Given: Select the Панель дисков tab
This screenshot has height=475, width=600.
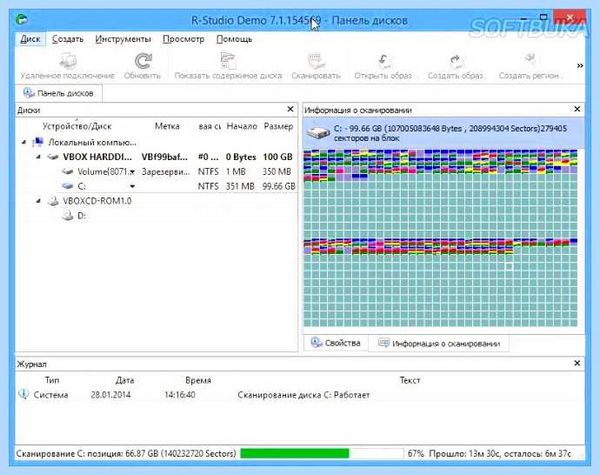Looking at the screenshot, I should pos(59,93).
